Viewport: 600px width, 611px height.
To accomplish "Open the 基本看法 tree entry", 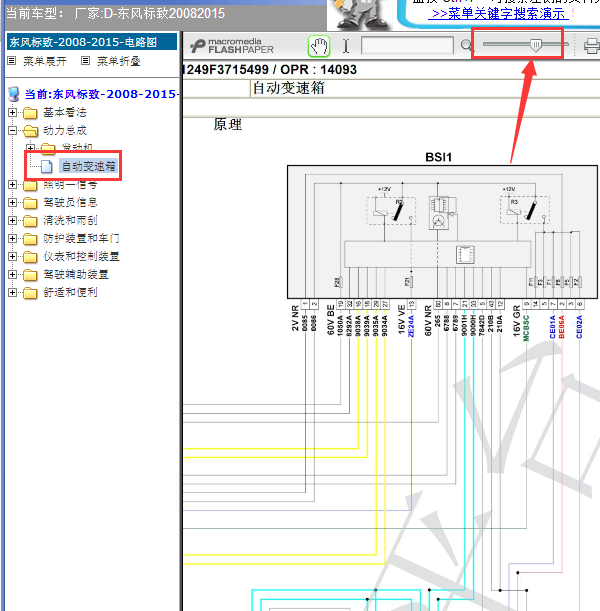I will pyautogui.click(x=65, y=113).
